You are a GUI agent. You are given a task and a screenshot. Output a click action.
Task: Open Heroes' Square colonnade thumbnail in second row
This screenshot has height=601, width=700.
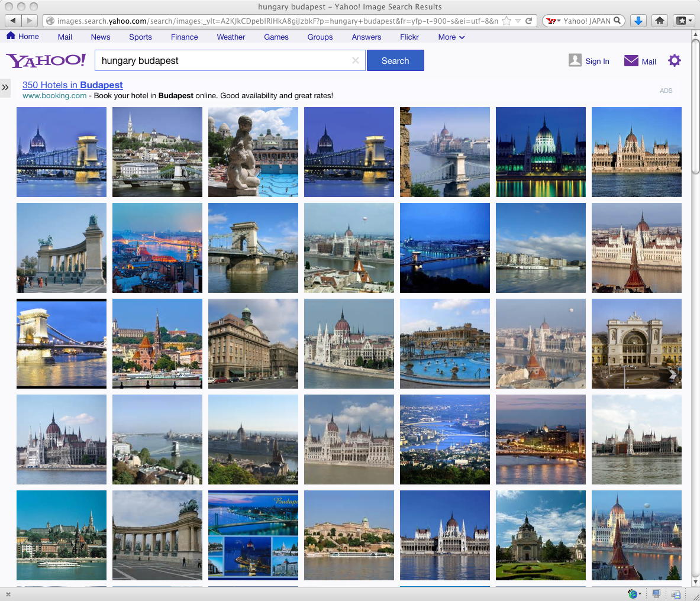pyautogui.click(x=62, y=248)
